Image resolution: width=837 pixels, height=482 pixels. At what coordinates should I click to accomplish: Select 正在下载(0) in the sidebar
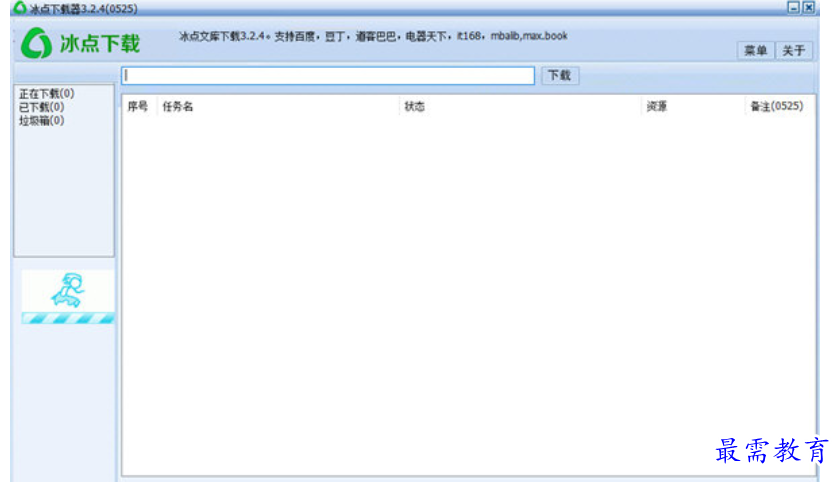(x=46, y=94)
